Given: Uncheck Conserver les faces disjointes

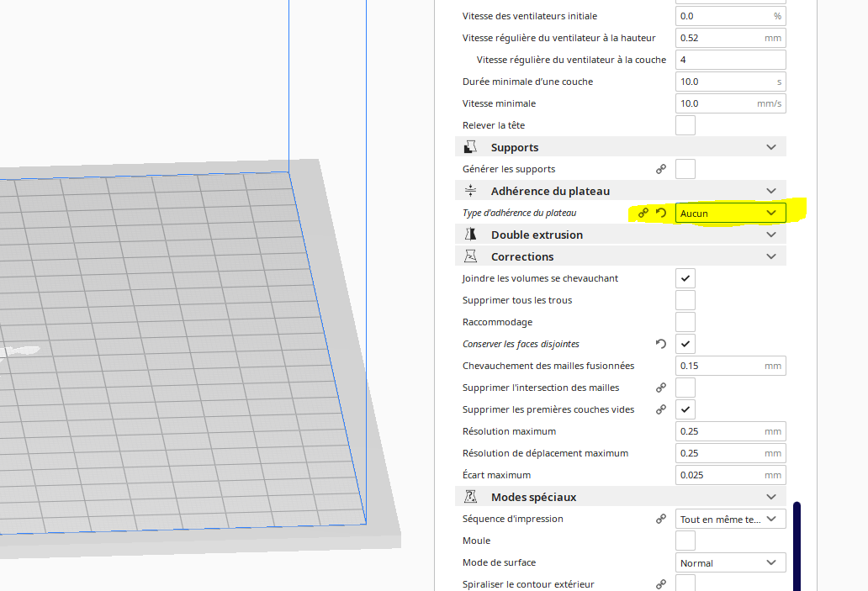Looking at the screenshot, I should (685, 344).
